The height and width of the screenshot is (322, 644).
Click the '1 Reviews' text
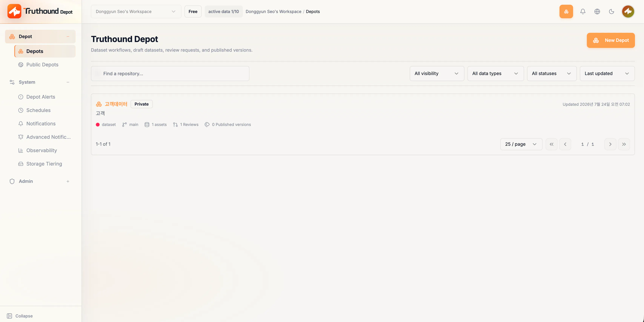pos(189,125)
